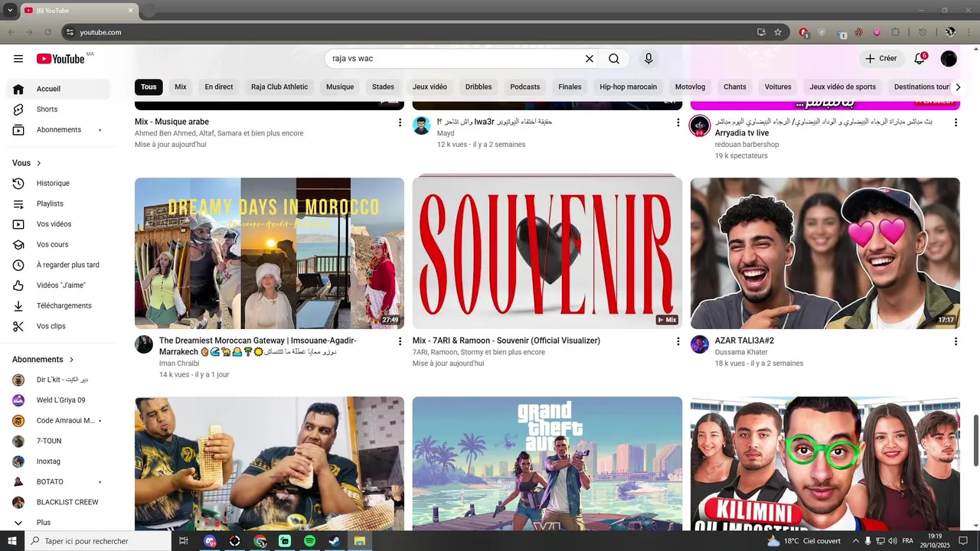Open Playlists in the sidebar
This screenshot has height=551, width=980.
point(58,204)
